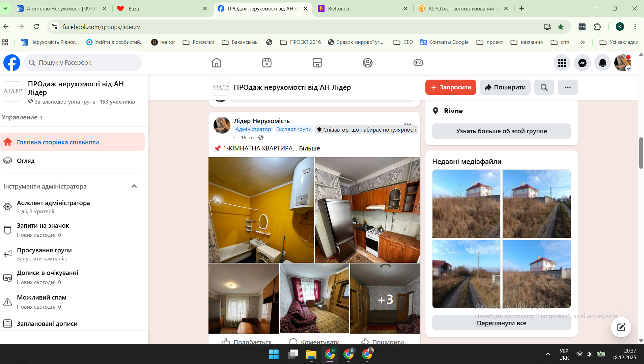Search within group magnifier button
Image resolution: width=644 pixels, height=364 pixels.
coord(544,87)
